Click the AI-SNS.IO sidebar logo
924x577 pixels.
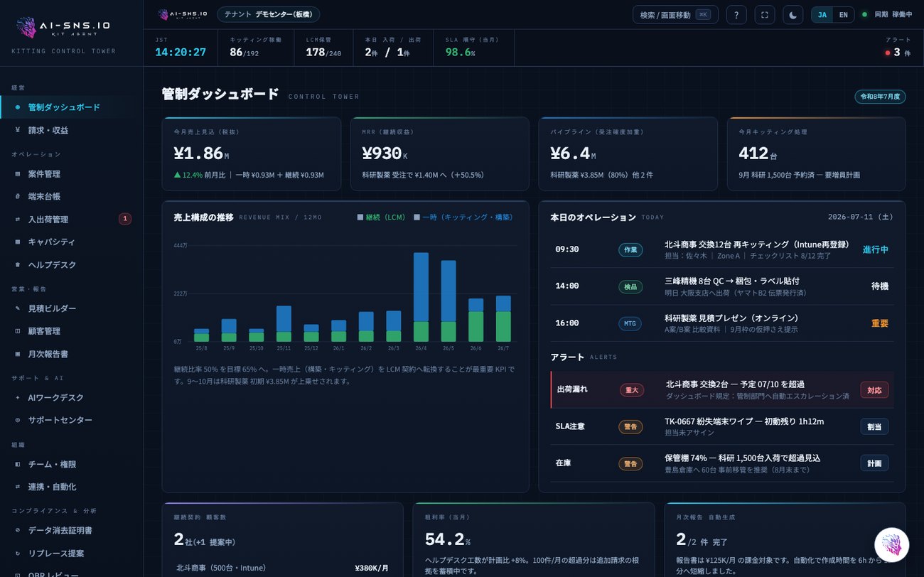(x=64, y=28)
